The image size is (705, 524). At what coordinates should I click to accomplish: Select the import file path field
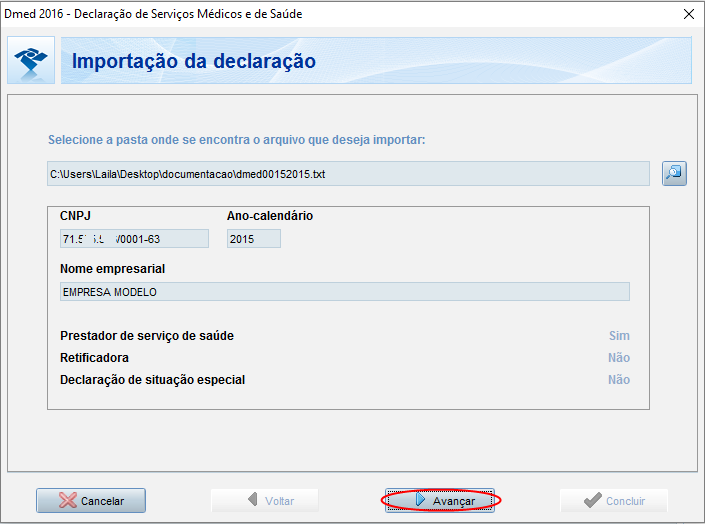[348, 174]
